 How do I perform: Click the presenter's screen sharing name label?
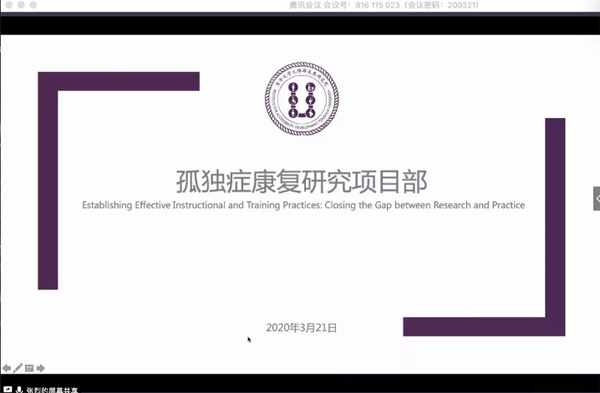pyautogui.click(x=52, y=390)
